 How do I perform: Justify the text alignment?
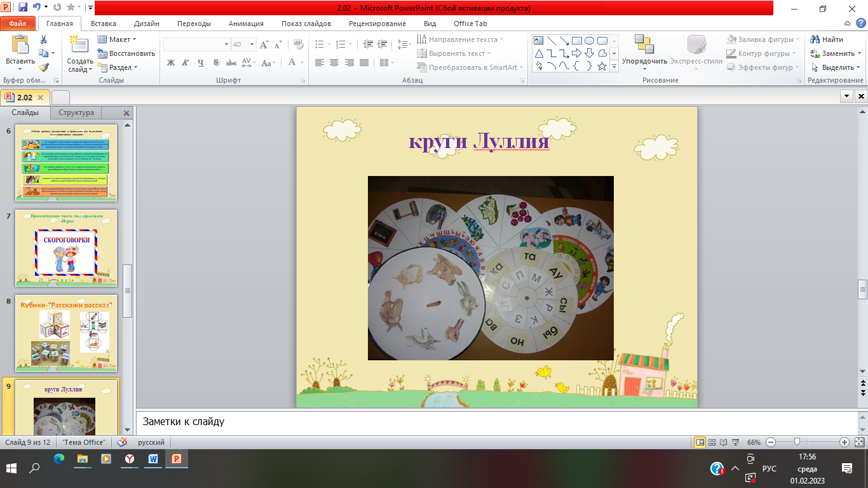click(364, 62)
